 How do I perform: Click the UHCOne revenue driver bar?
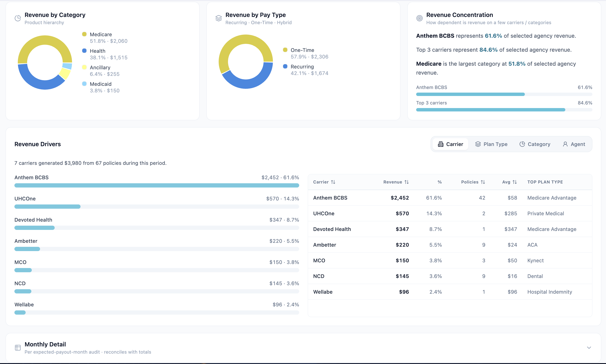point(157,207)
